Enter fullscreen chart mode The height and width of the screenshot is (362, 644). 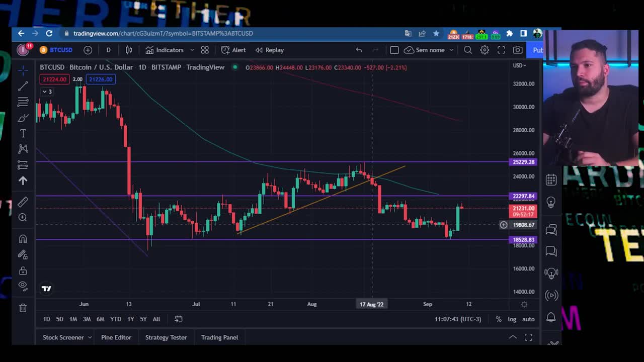501,50
